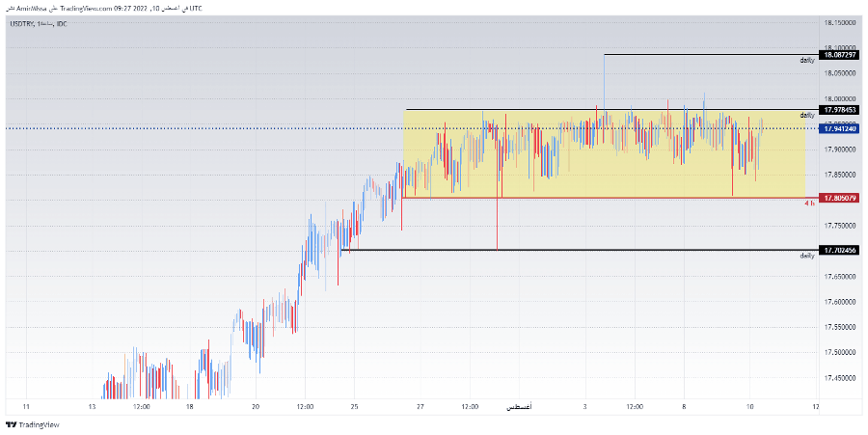
Task: Click the red '4 h' label
Action: (x=810, y=204)
